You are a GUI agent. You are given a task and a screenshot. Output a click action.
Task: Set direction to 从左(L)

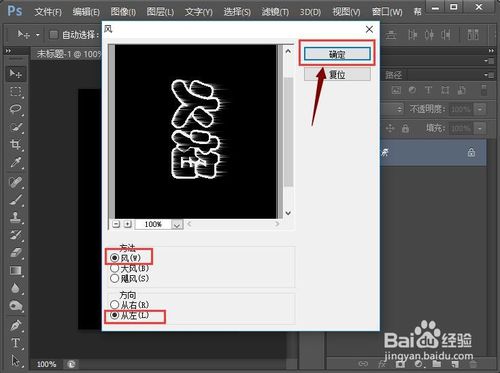(115, 315)
